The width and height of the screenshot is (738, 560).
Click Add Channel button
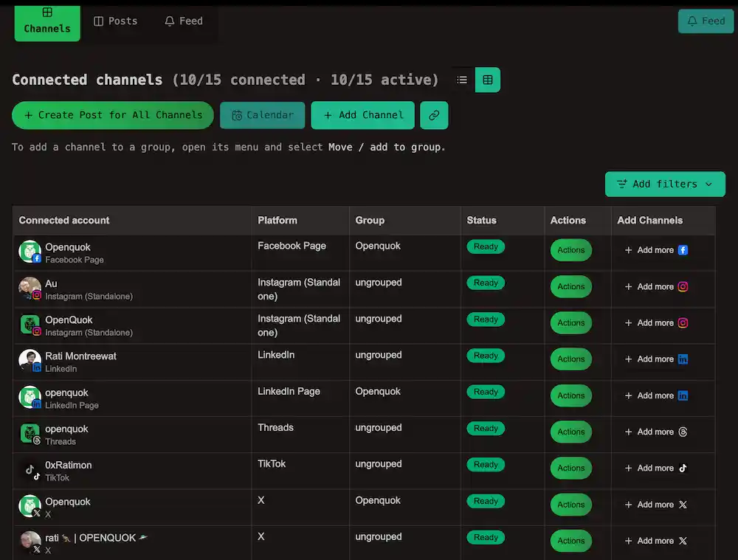pyautogui.click(x=363, y=115)
